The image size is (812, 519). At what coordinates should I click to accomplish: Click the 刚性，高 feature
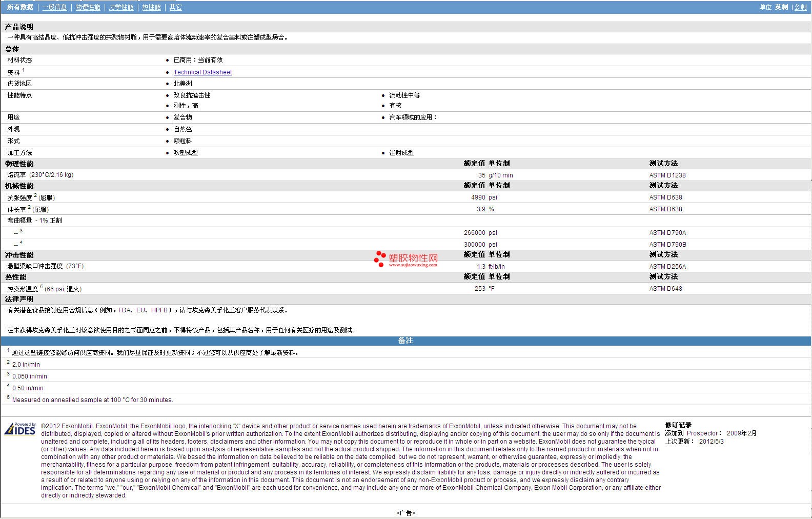pos(186,106)
